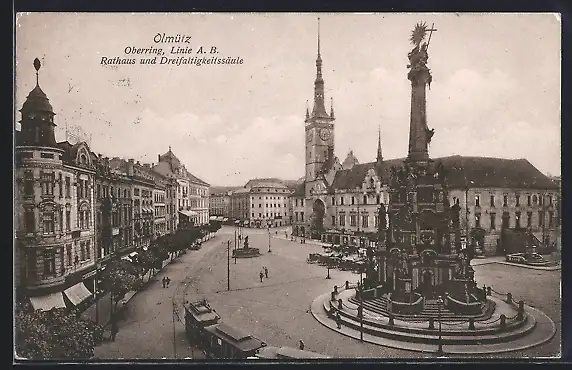Click the parked carriages near the town hall
Screen dimensions: 572x370
(336, 256)
